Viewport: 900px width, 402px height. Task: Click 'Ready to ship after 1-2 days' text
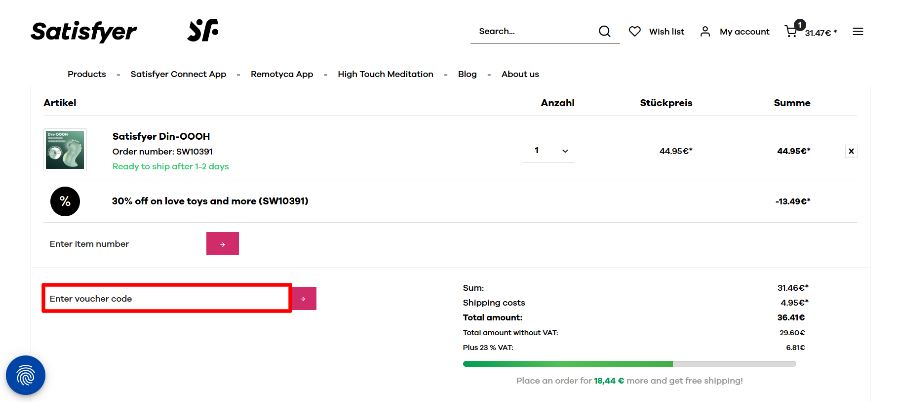coord(170,167)
